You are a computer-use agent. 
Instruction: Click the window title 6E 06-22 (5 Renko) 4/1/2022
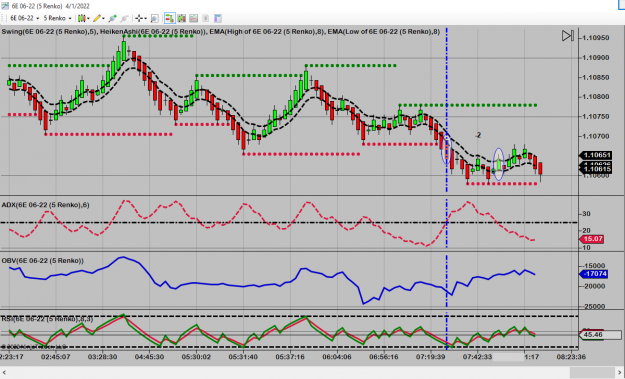pos(51,6)
